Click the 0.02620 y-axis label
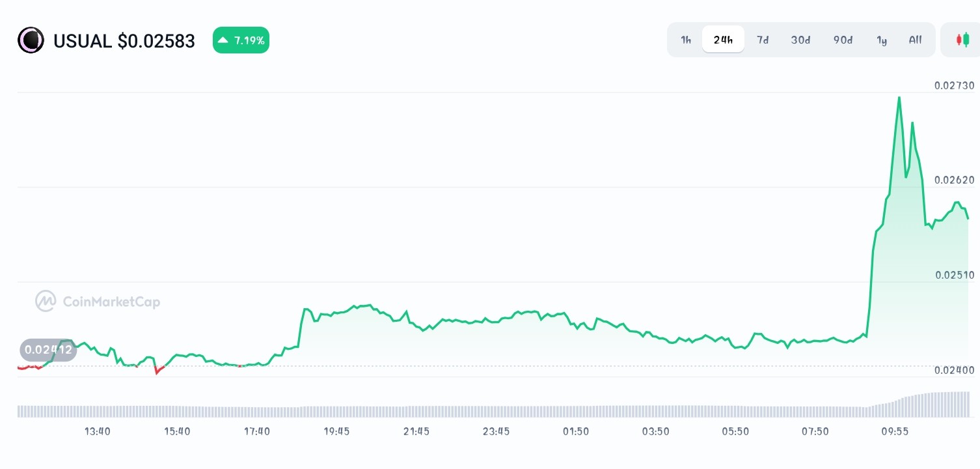 pos(955,180)
